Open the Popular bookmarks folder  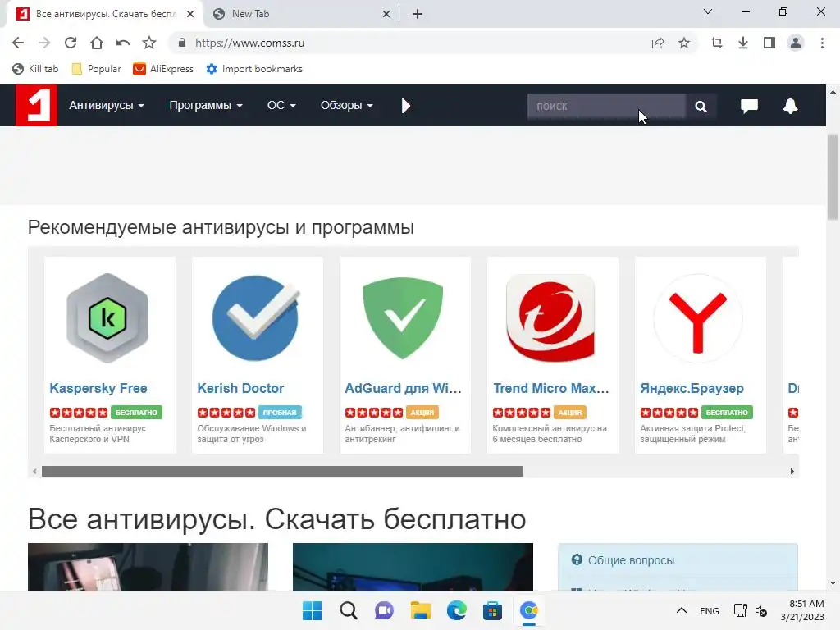(97, 69)
